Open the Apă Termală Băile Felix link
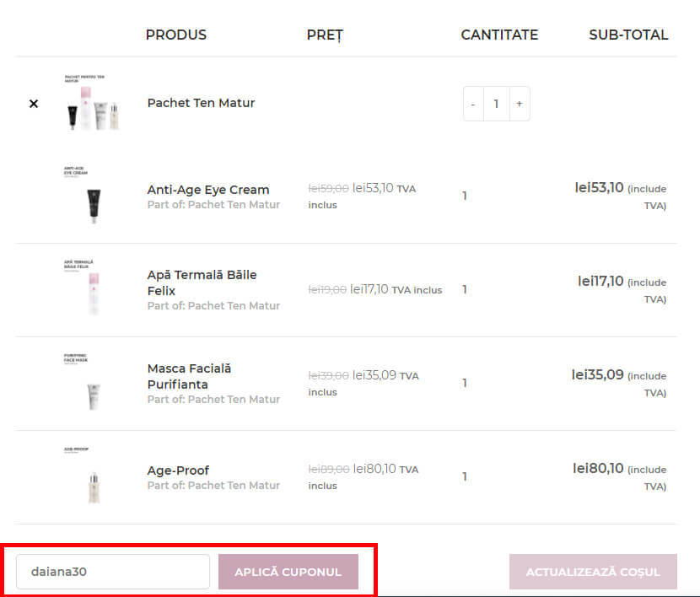 202,282
